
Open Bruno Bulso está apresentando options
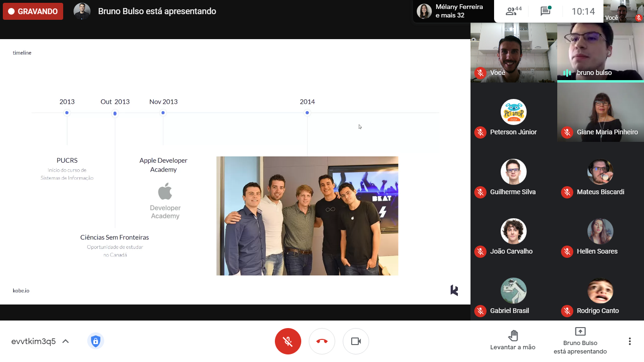click(580, 341)
